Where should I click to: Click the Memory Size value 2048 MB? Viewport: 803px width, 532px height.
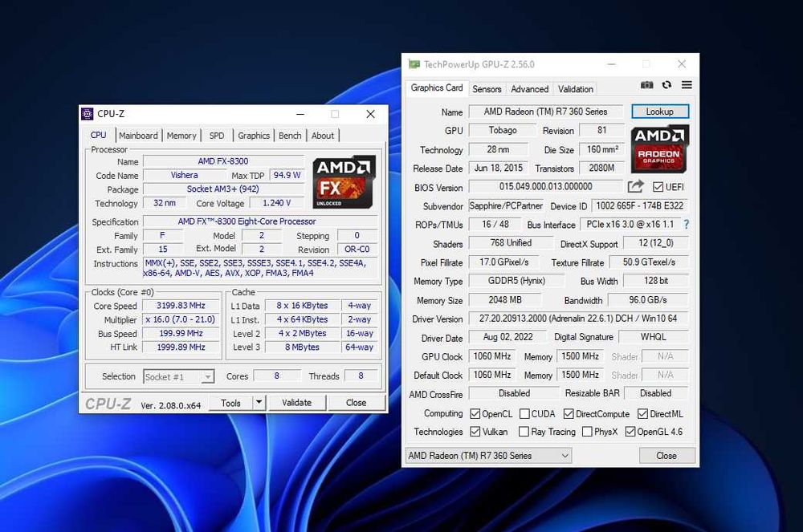505,300
